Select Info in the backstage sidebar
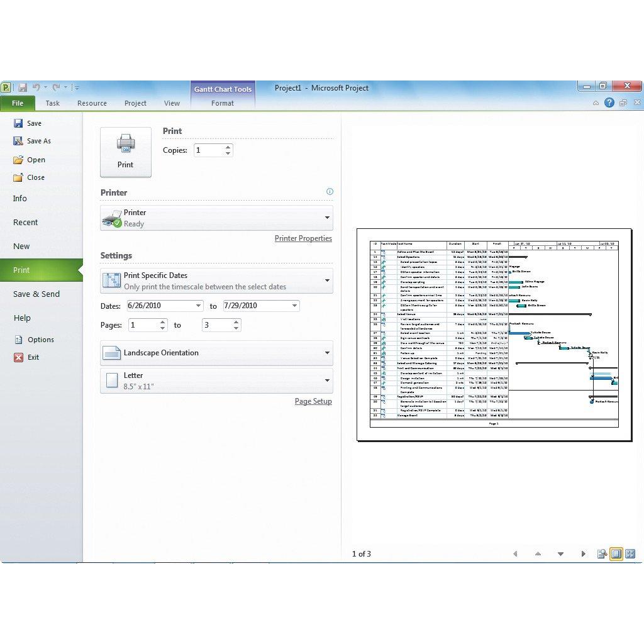Viewport: 644px width, 644px height. coord(19,198)
